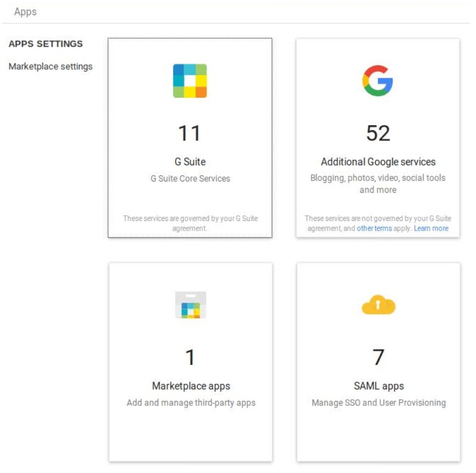Click the count 7 on SAML card

point(378,357)
